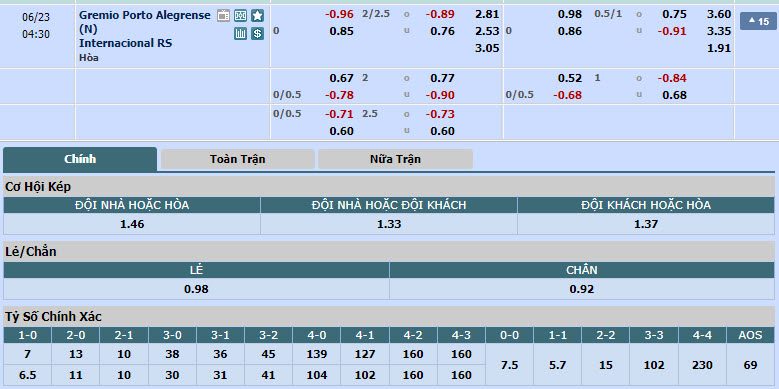Pick correct score 4-1 odds 127
The width and height of the screenshot is (779, 389).
click(x=365, y=354)
